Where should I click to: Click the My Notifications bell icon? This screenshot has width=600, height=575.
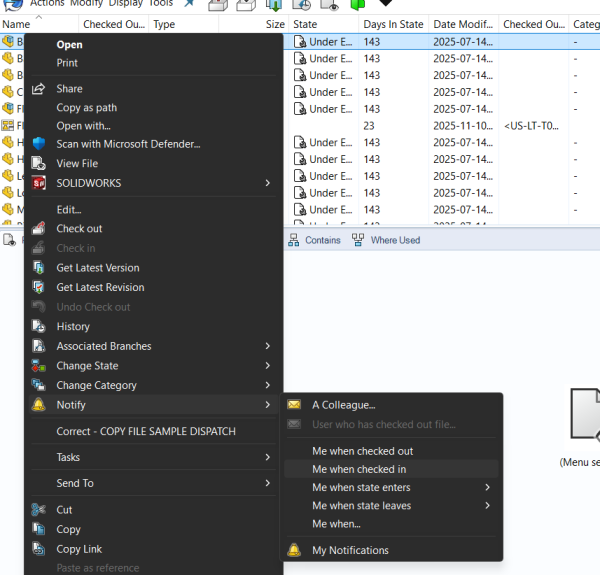point(294,550)
